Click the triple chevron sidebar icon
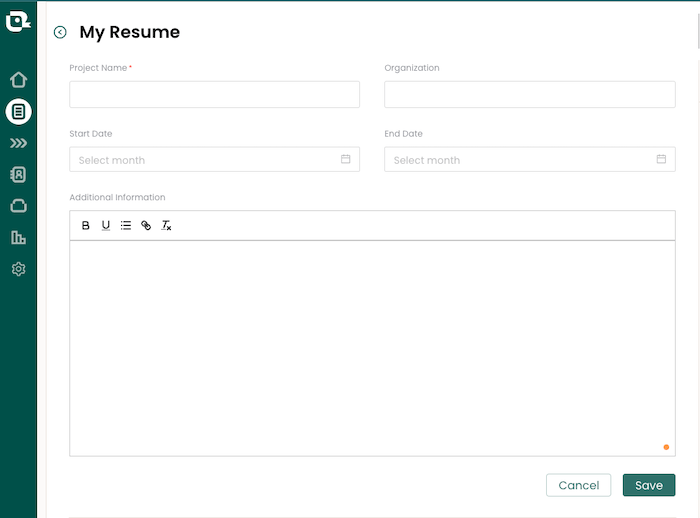Screen dimensions: 700x518 coord(18,143)
